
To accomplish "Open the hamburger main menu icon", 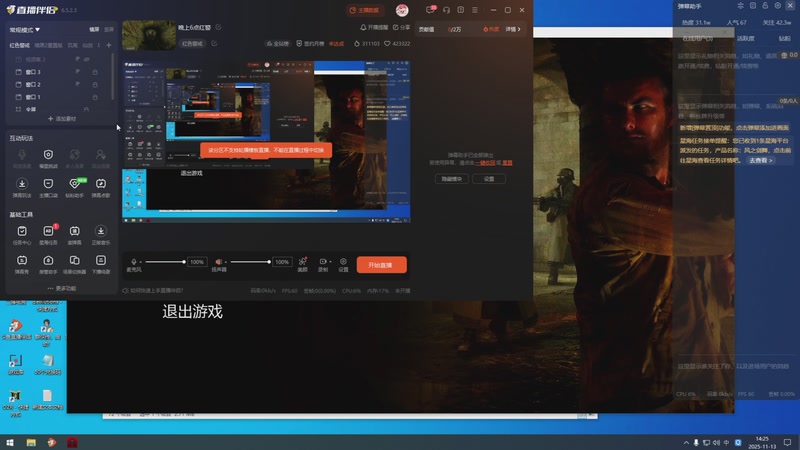I will pos(475,10).
